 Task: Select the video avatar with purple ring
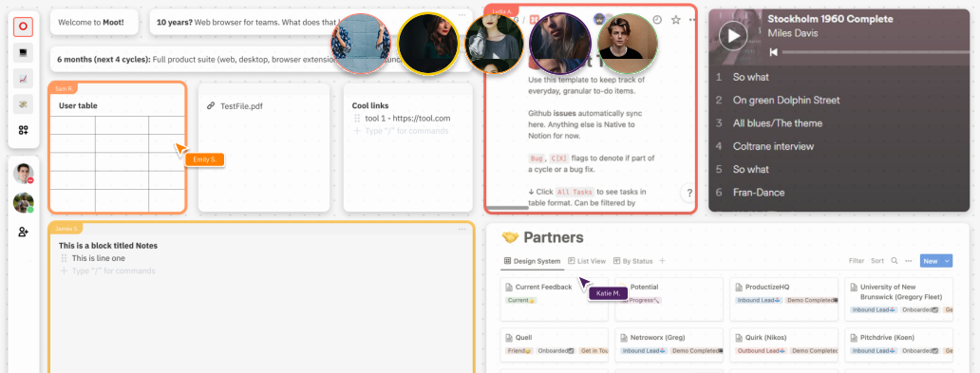(560, 44)
